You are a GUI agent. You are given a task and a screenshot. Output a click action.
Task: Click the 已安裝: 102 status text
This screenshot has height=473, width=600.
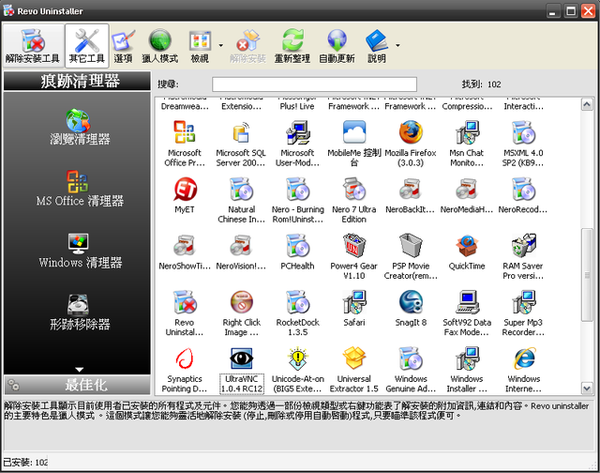pyautogui.click(x=26, y=462)
